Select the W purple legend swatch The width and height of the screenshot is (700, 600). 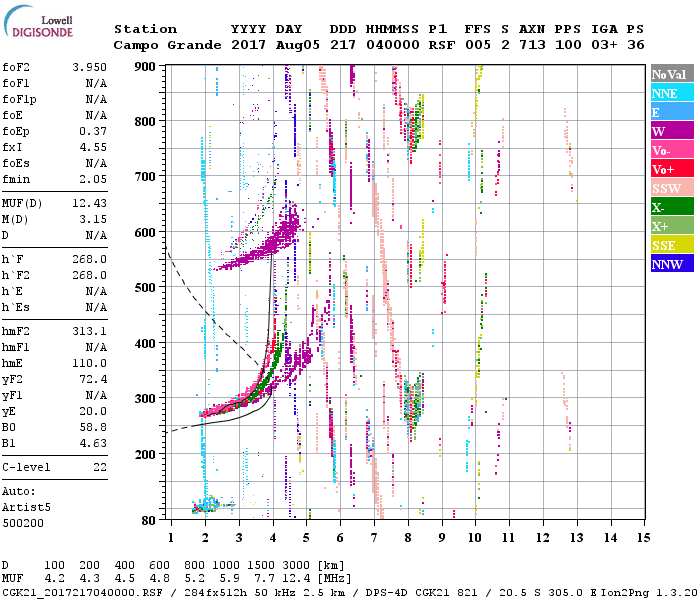[672, 131]
